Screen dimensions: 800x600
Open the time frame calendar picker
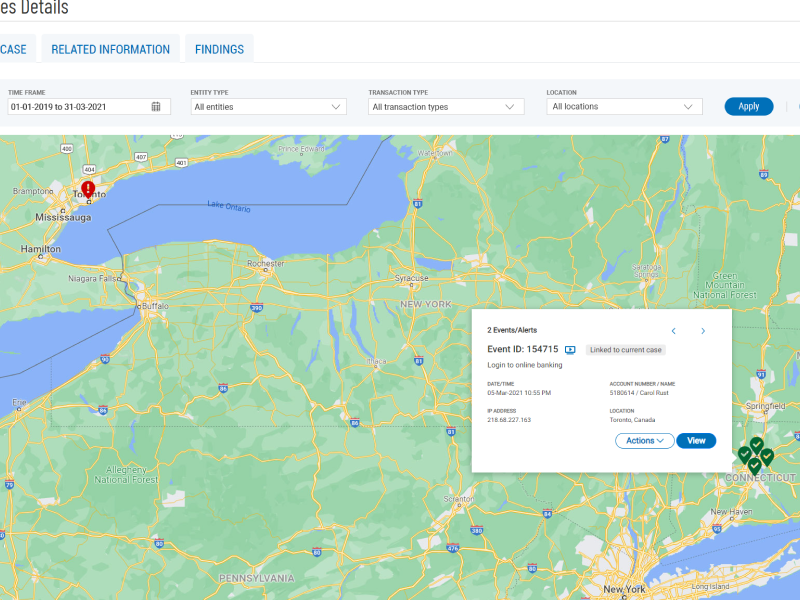156,107
